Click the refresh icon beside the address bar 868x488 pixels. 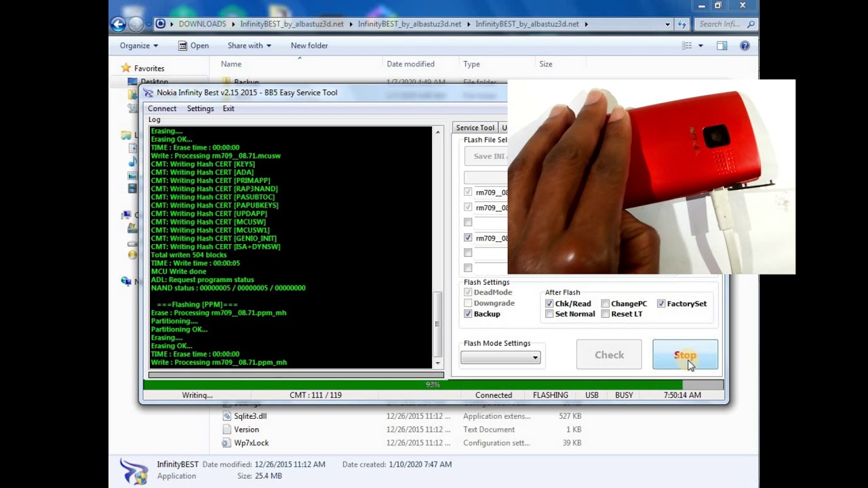point(682,24)
